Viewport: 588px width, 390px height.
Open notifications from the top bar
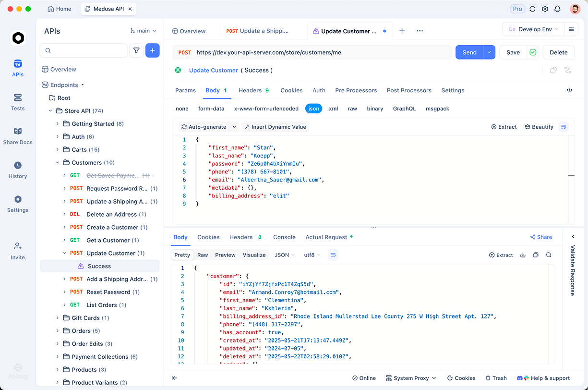click(557, 9)
